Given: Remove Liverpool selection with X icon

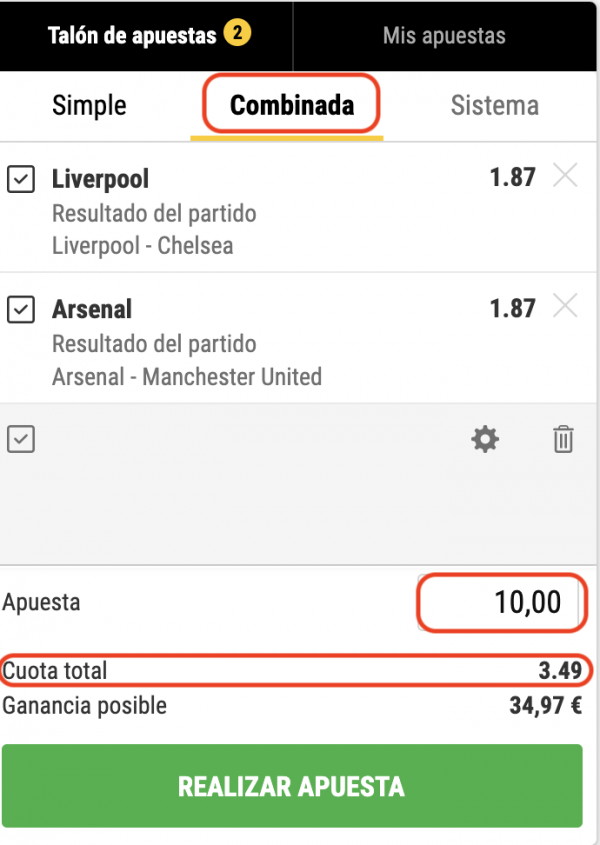Looking at the screenshot, I should 565,177.
